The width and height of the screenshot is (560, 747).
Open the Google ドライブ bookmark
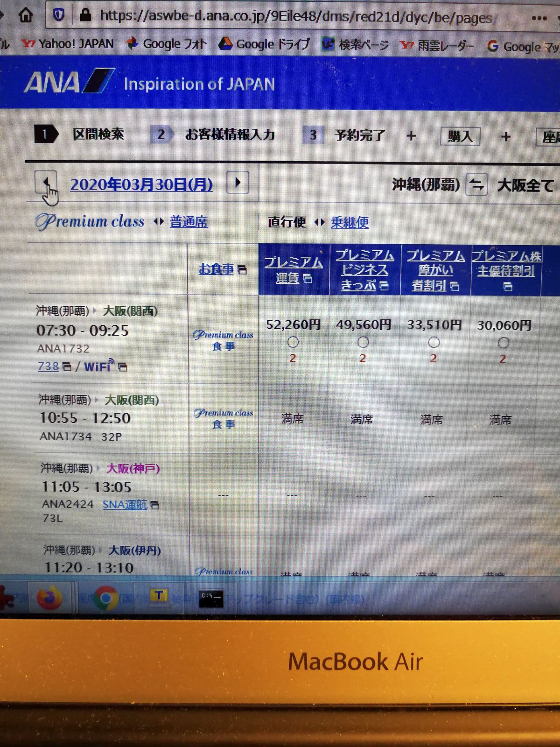[264, 44]
